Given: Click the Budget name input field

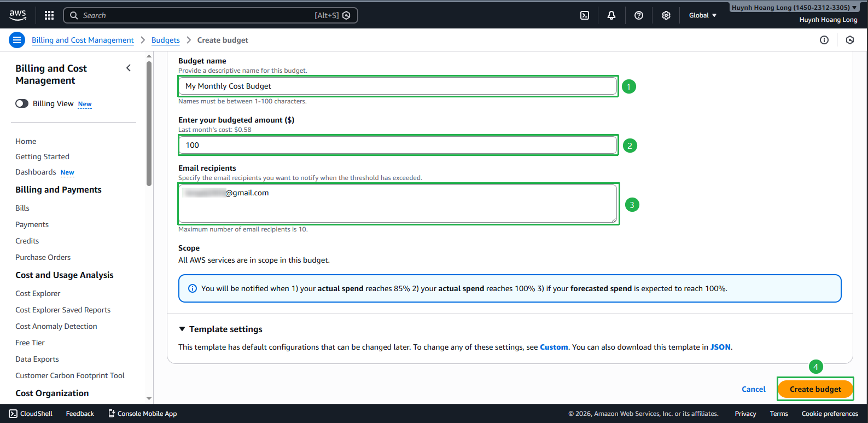Looking at the screenshot, I should coord(398,86).
